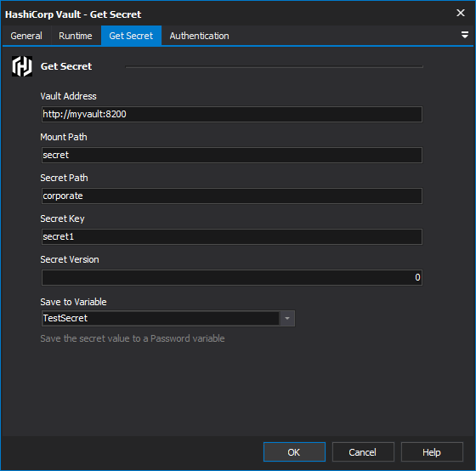Screen dimensions: 476x471
Task: Edit the Secret Version number field
Action: click(231, 277)
